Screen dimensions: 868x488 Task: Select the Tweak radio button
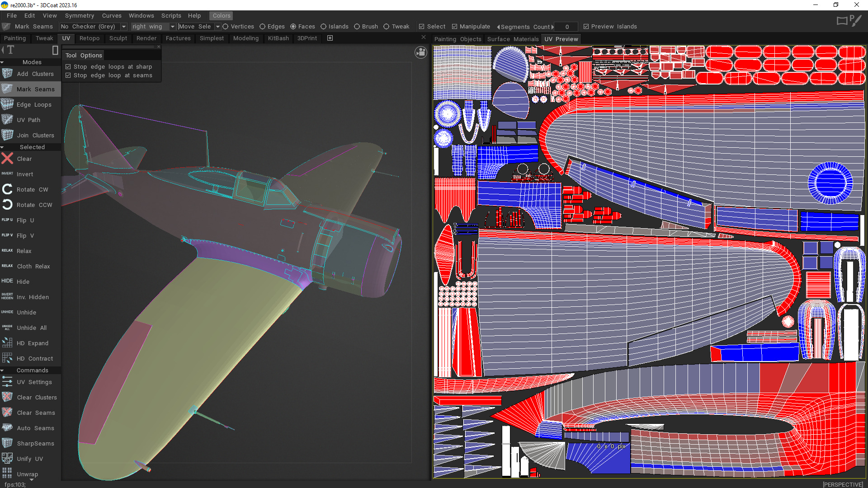pos(387,27)
